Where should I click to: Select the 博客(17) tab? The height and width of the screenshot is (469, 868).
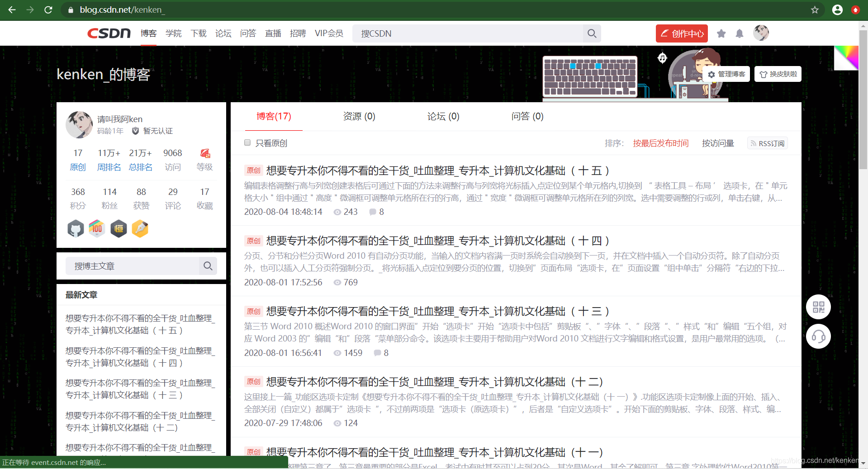point(274,116)
